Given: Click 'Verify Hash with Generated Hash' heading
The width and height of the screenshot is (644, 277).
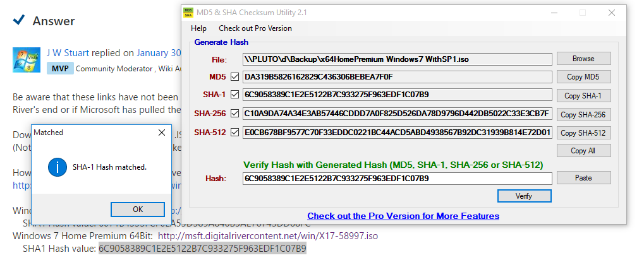Looking at the screenshot, I should [393, 165].
